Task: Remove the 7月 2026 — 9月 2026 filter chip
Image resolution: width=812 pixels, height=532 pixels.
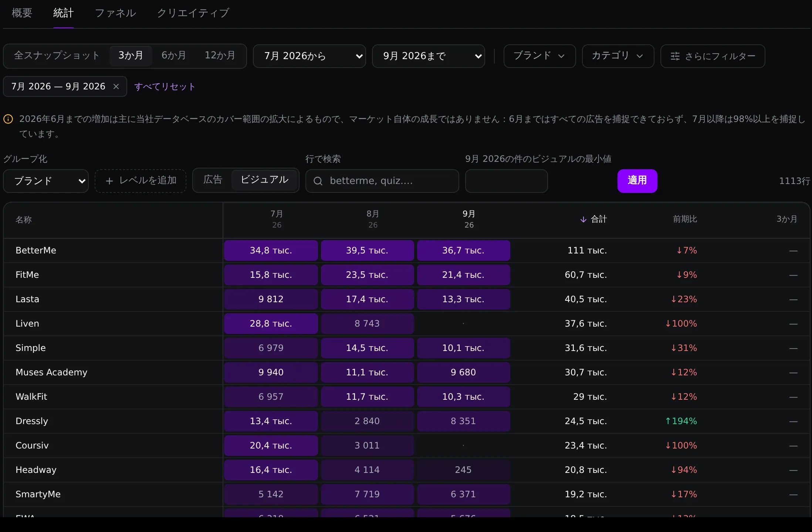Action: (x=116, y=86)
